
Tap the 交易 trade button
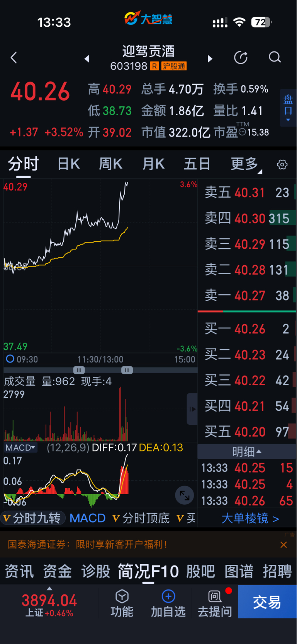267,602
